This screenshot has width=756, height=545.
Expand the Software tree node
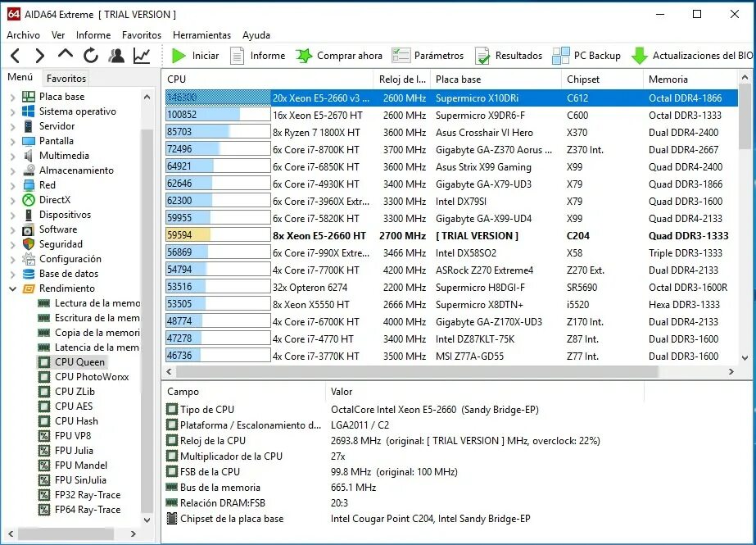[12, 229]
